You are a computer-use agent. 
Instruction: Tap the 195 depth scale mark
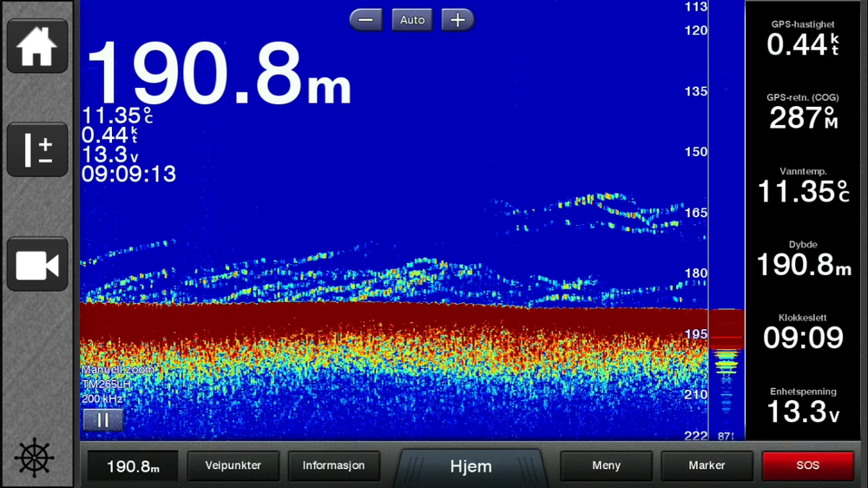[696, 334]
